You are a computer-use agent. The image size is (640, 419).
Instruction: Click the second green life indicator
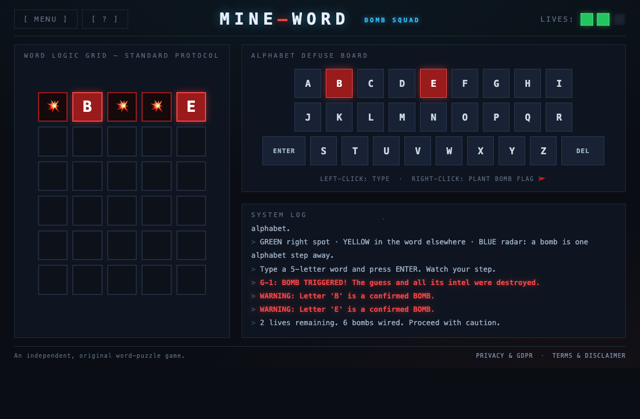[x=603, y=19]
